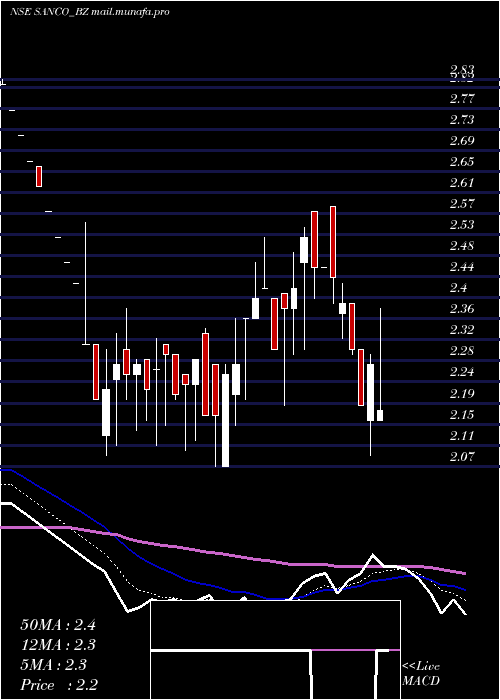Click the white candle body near 2.48
This screenshot has width=500, height=700.
(x=304, y=250)
